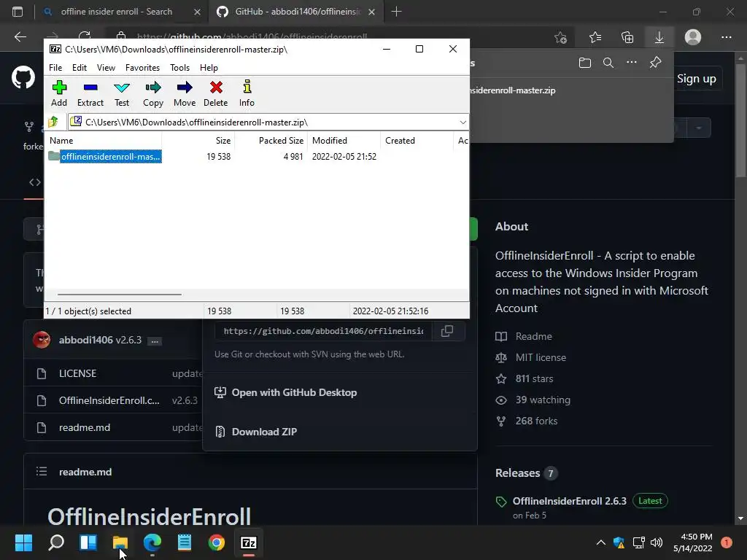Open a new browser tab
The width and height of the screenshot is (747, 560).
click(396, 12)
